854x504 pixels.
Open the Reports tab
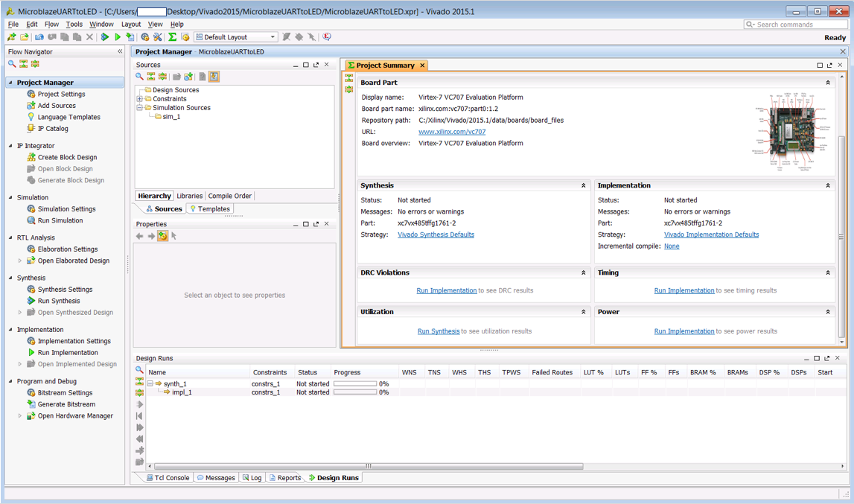pyautogui.click(x=285, y=478)
